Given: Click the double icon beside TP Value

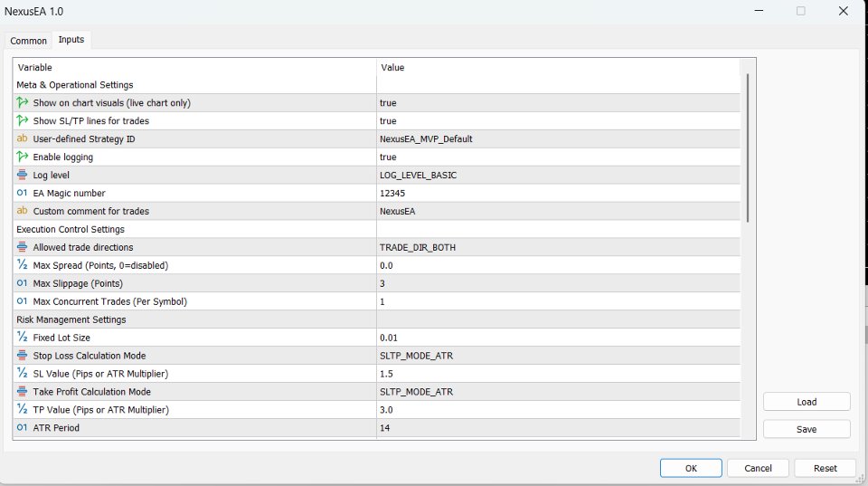Looking at the screenshot, I should pyautogui.click(x=22, y=409).
